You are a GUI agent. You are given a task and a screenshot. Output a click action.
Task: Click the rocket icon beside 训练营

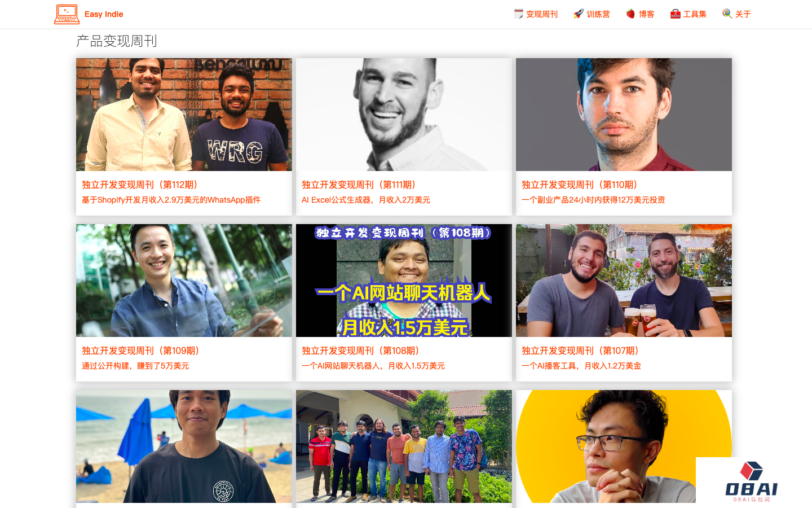coord(579,14)
